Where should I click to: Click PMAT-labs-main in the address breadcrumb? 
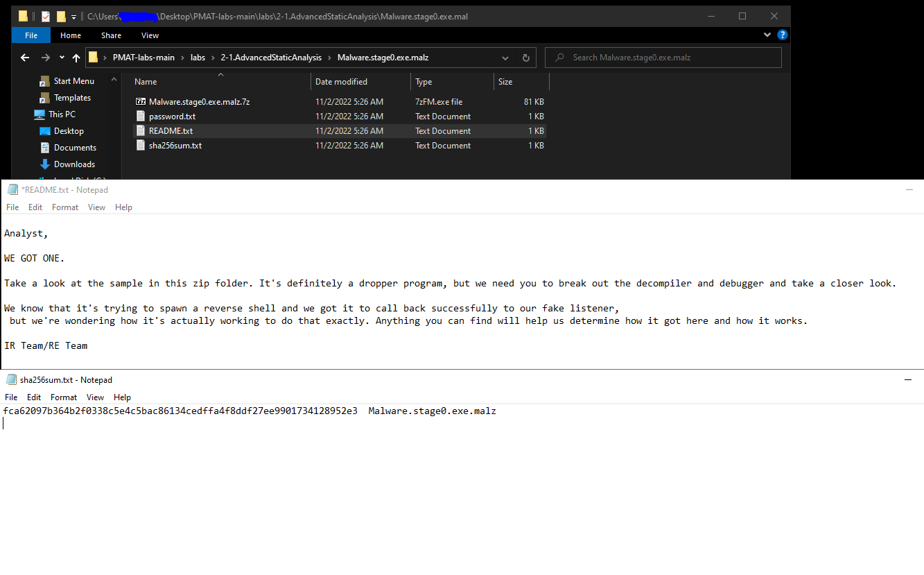pyautogui.click(x=143, y=58)
